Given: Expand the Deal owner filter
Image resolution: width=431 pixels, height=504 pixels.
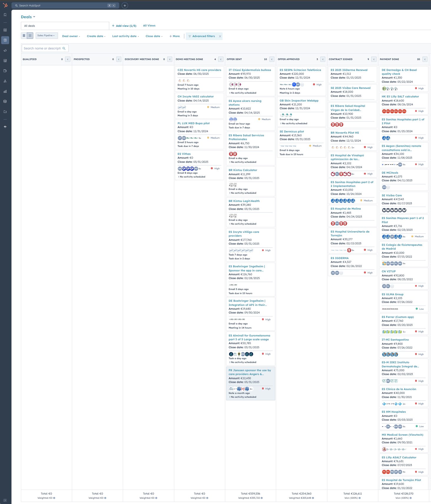Looking at the screenshot, I should [71, 36].
